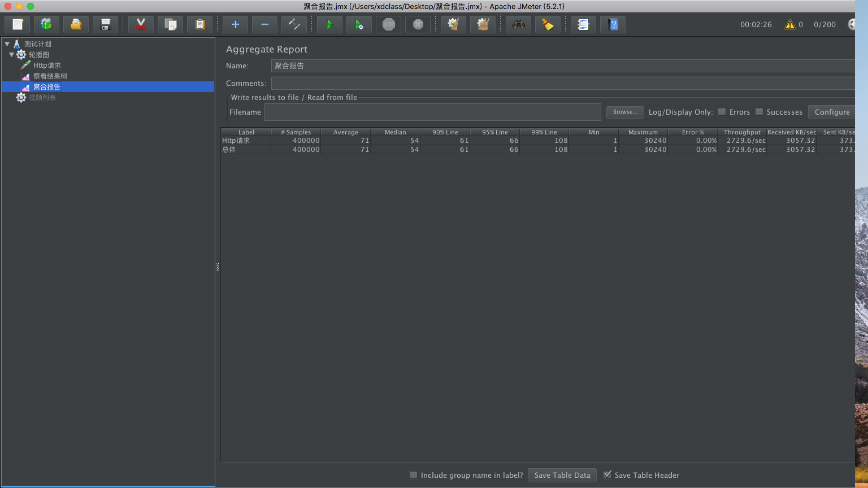Click the New test plan icon
868x488 pixels.
tap(17, 24)
